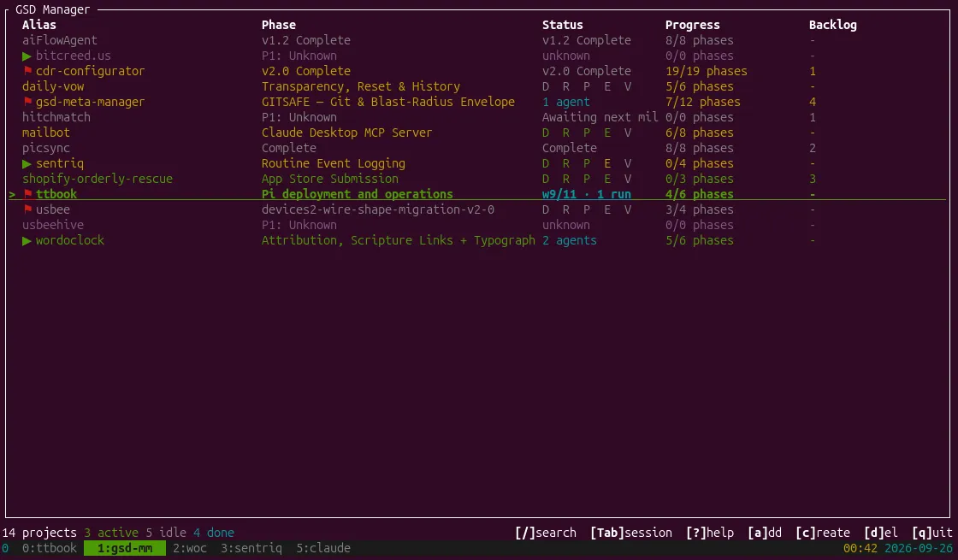958x560 pixels.
Task: Click the '3 active' count in status line
Action: click(x=111, y=533)
